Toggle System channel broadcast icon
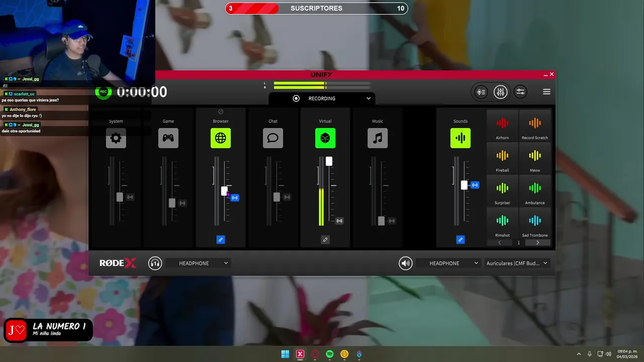Screen dimensions: 644x362 (x=130, y=197)
